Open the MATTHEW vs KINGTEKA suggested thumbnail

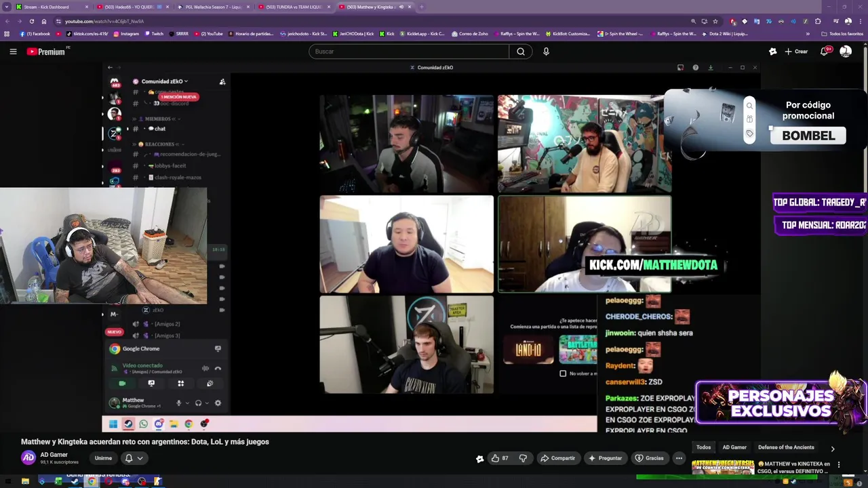click(x=722, y=468)
